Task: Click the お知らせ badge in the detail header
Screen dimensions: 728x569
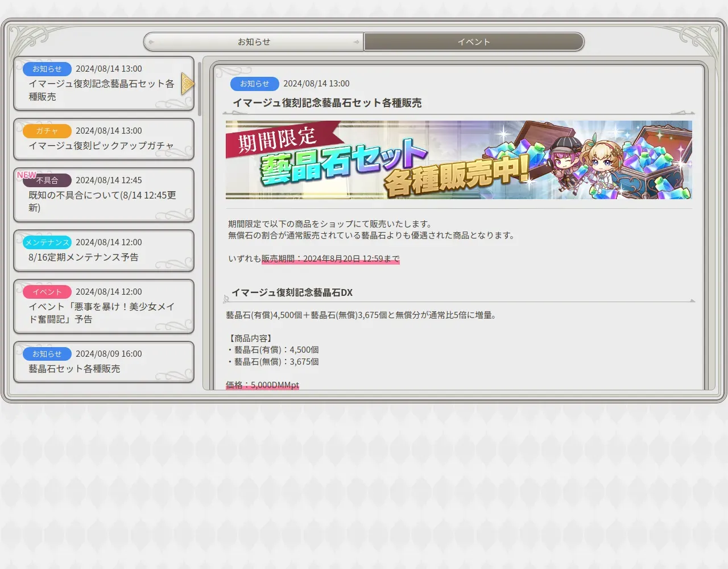Action: [255, 84]
